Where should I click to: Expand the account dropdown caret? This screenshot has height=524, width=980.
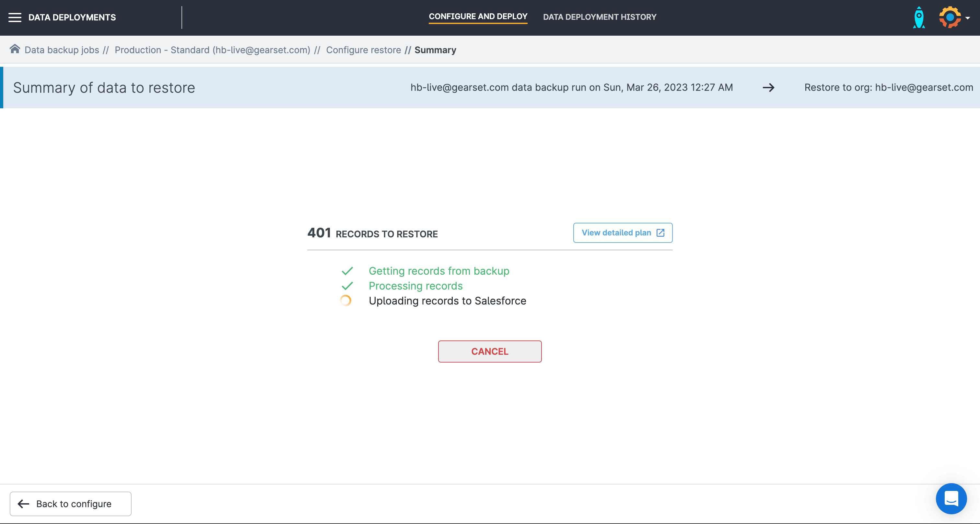pyautogui.click(x=967, y=18)
